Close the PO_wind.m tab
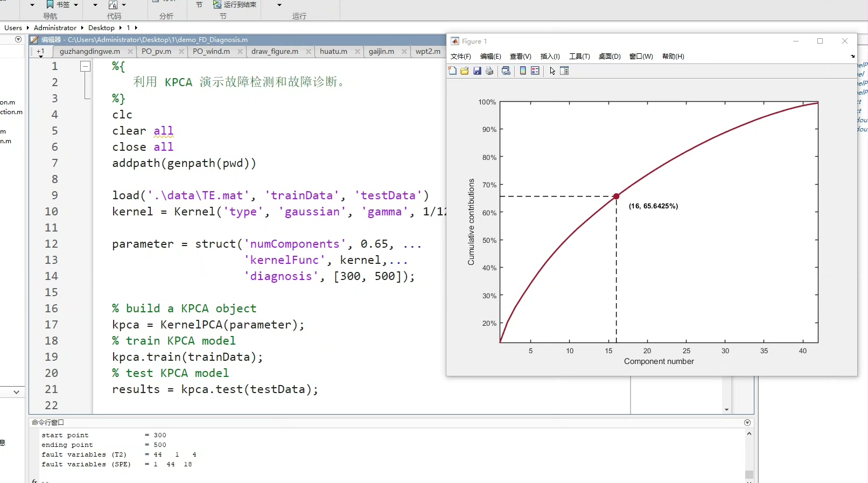This screenshot has height=483, width=868. pyautogui.click(x=240, y=52)
